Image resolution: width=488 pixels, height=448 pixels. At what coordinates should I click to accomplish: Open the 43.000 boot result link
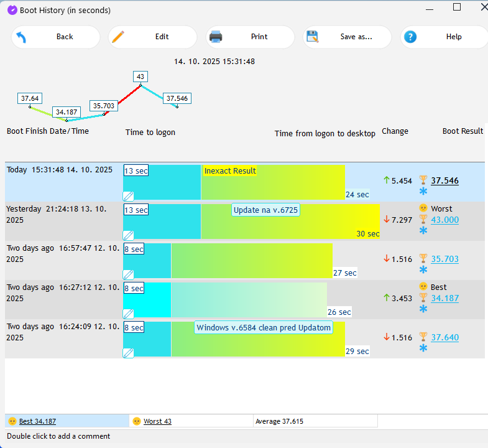tap(444, 220)
